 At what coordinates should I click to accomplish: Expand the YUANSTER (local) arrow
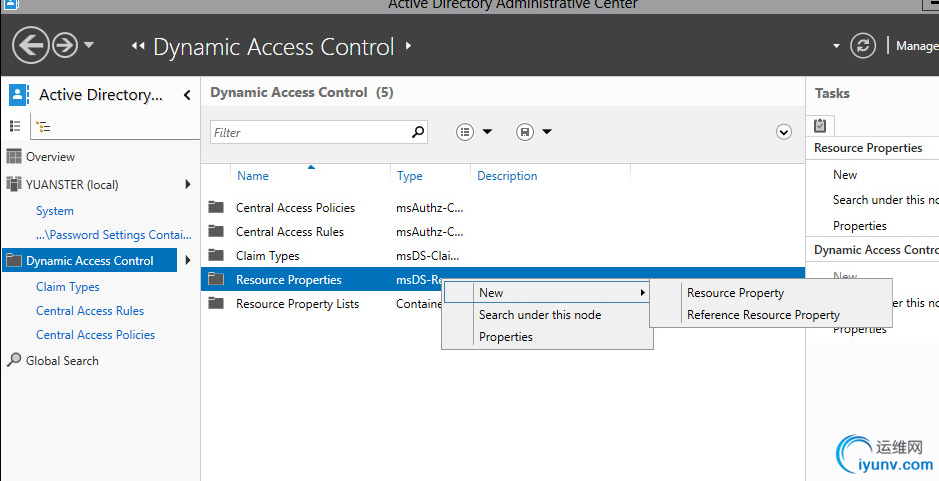click(188, 184)
